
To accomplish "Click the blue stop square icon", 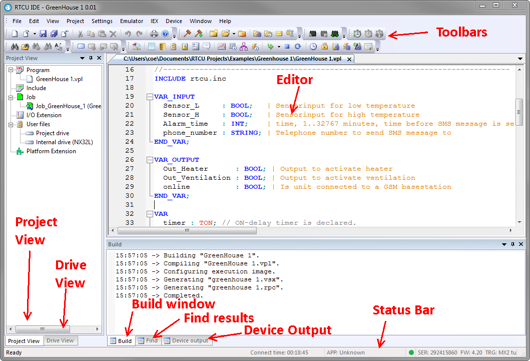I will coord(287,46).
